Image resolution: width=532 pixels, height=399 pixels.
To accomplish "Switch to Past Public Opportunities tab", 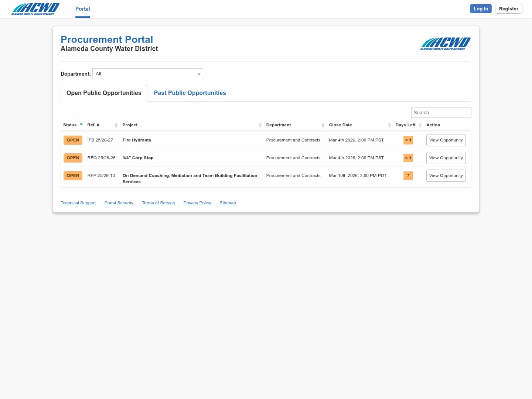I will pyautogui.click(x=190, y=93).
